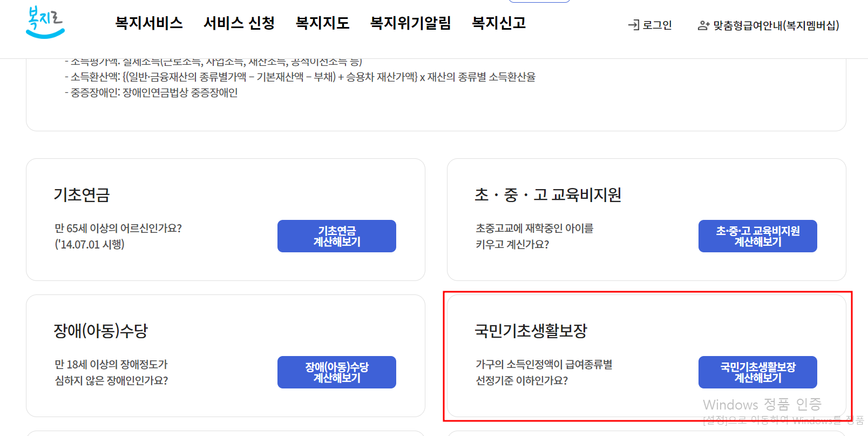Click the login arrow icon beside 로그인
This screenshot has width=868, height=436.
tap(632, 24)
